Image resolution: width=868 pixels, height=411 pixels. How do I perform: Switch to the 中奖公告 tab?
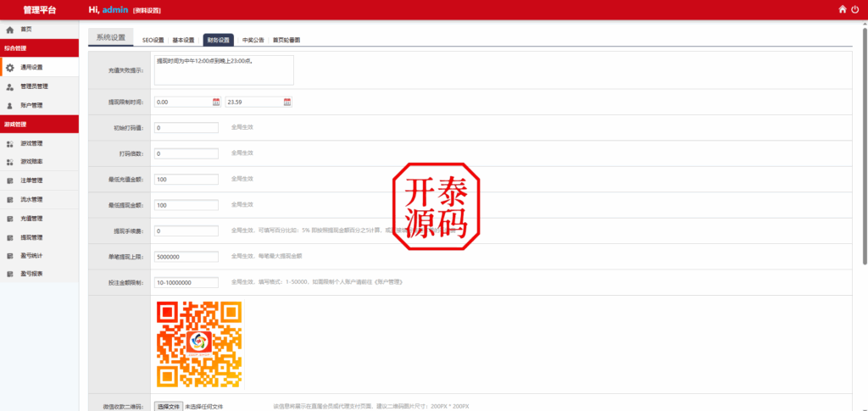(253, 40)
